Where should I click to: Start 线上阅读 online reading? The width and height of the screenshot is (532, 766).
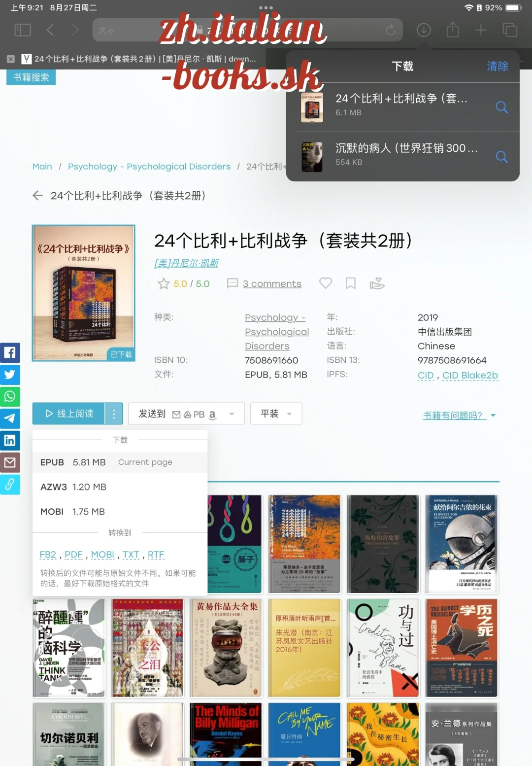coord(69,414)
